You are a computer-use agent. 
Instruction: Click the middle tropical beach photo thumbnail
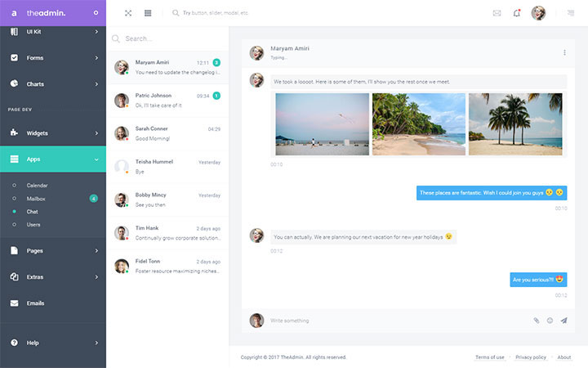[x=418, y=123]
